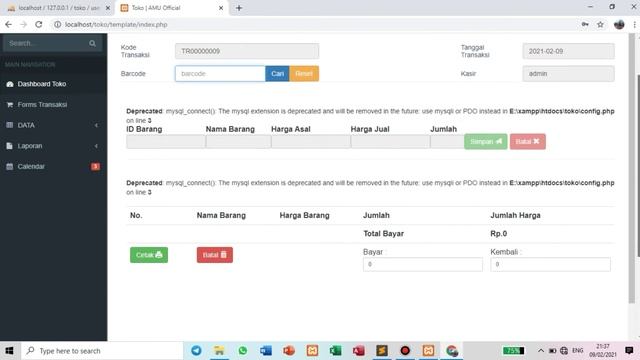
Task: Click the Bayar amount field
Action: click(422, 264)
